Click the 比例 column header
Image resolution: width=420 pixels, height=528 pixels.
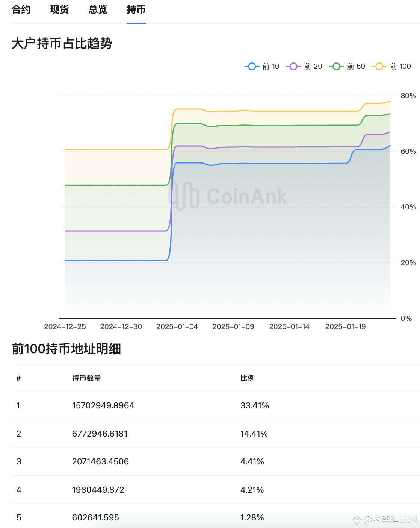point(248,378)
